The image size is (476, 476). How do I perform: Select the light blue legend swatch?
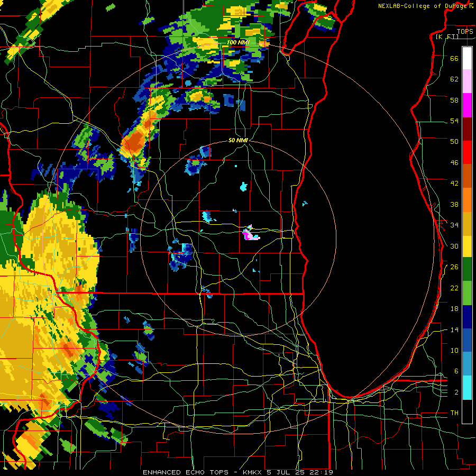(x=467, y=364)
